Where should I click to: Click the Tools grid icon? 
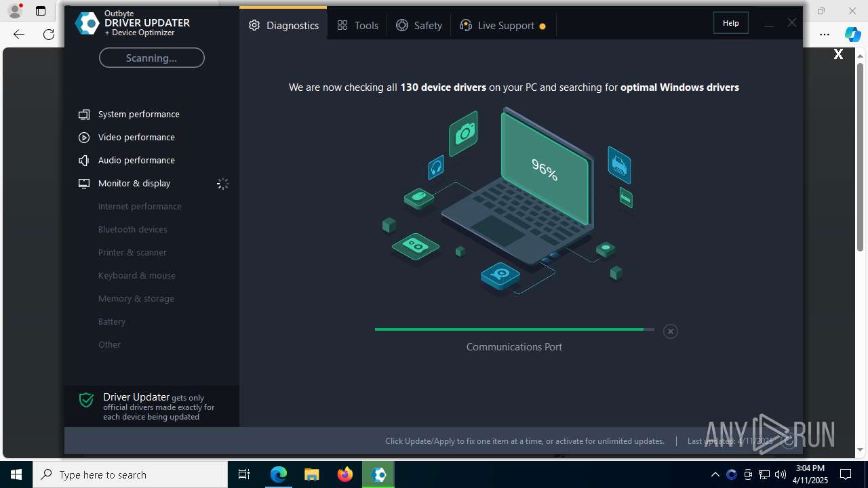point(342,26)
